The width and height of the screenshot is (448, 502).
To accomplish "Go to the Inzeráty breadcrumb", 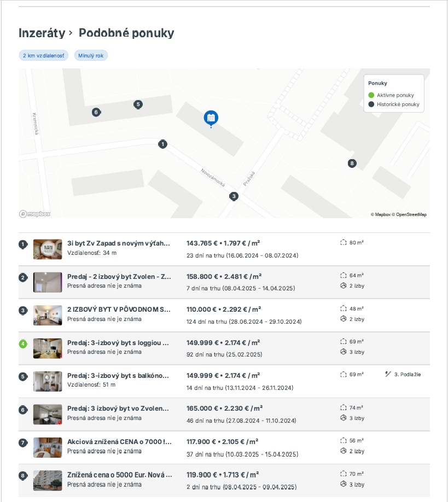I will 42,33.
